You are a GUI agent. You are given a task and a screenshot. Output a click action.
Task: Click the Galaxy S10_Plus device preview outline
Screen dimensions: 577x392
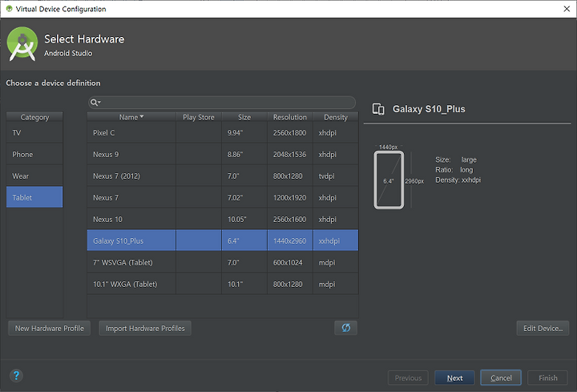(389, 180)
